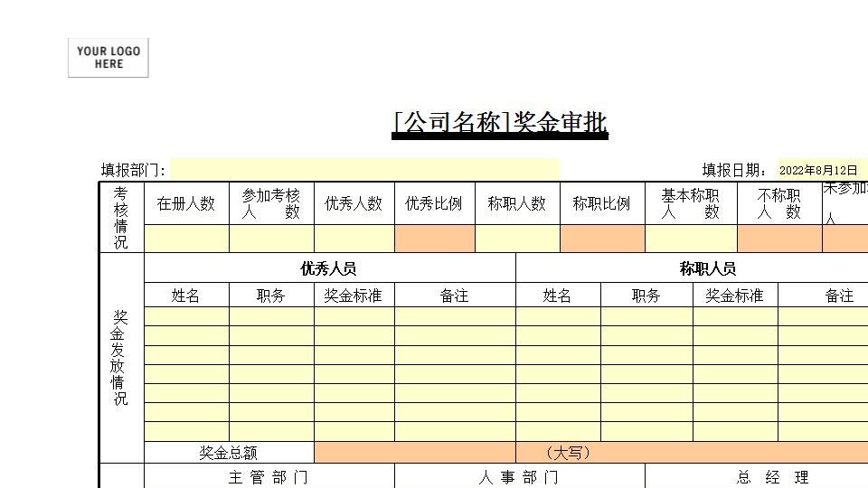Screen dimensions: 868x488
Task: Click the (大写) amount cell
Action: tap(692, 453)
